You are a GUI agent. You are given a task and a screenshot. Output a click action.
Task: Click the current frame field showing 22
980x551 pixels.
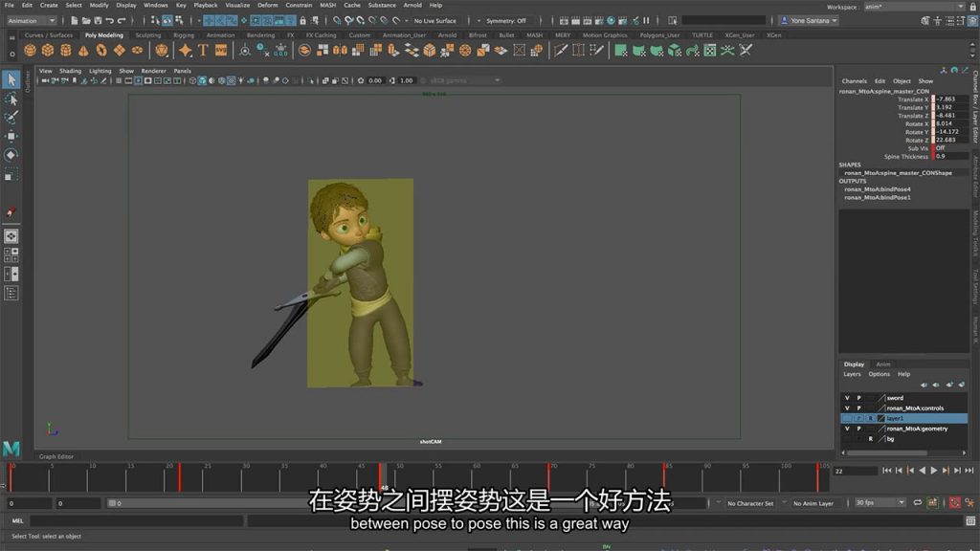855,471
